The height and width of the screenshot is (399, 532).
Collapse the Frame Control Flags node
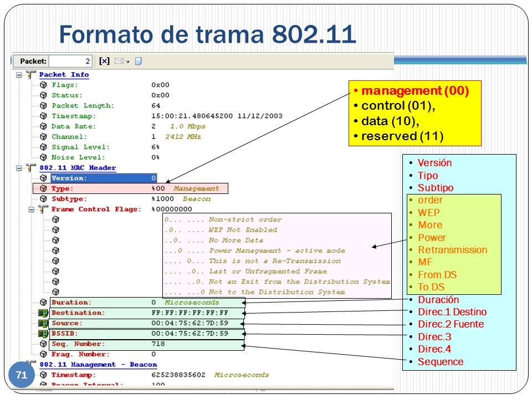[x=32, y=209]
